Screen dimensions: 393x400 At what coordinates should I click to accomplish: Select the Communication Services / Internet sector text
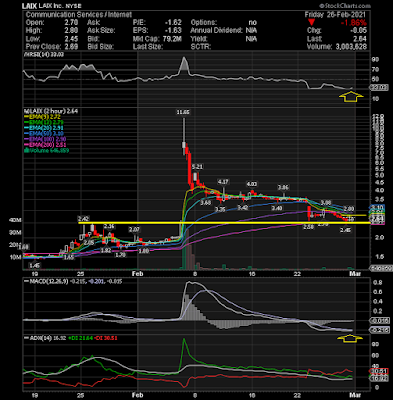[79, 15]
